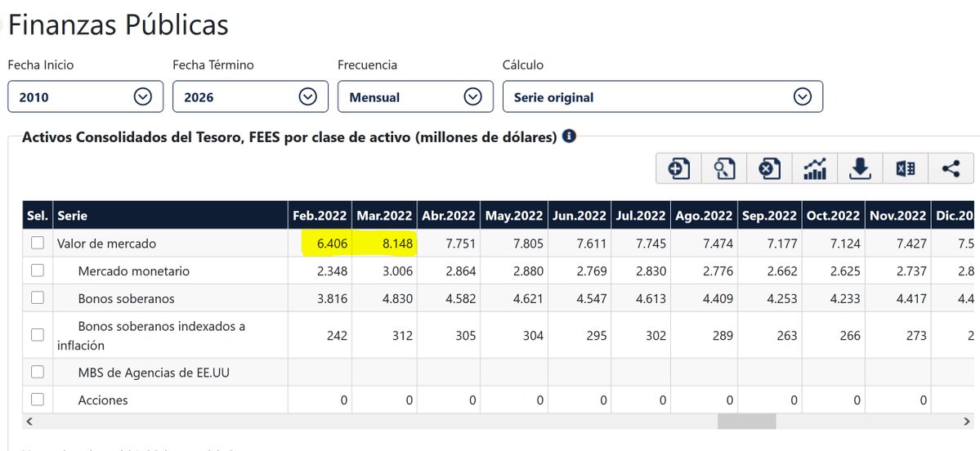Check the MBS de Agencias de EE.UU box

point(38,372)
